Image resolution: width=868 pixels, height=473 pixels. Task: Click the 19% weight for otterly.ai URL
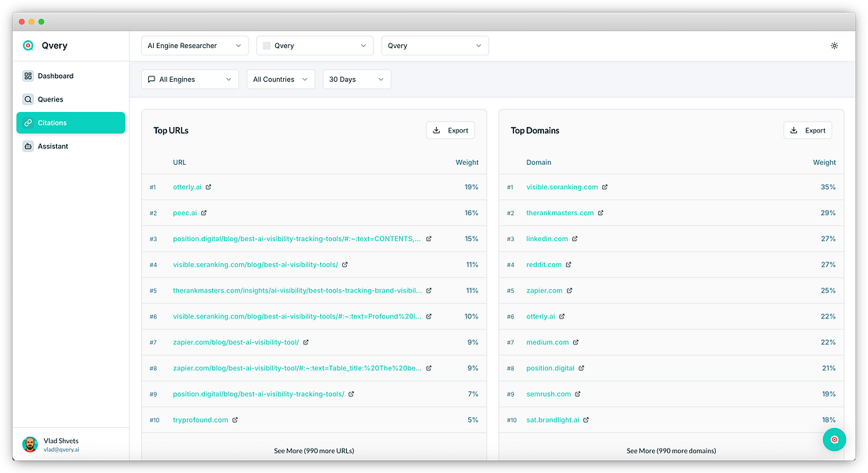pyautogui.click(x=471, y=187)
